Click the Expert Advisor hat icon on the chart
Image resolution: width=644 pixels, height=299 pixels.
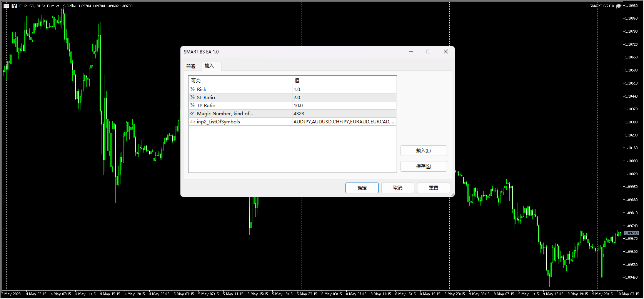618,6
